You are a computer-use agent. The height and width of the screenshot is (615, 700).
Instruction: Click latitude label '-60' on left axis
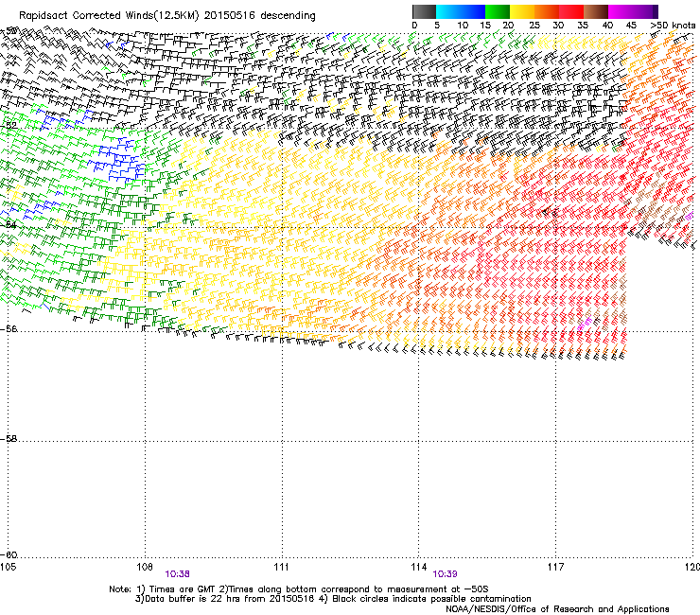(x=9, y=554)
